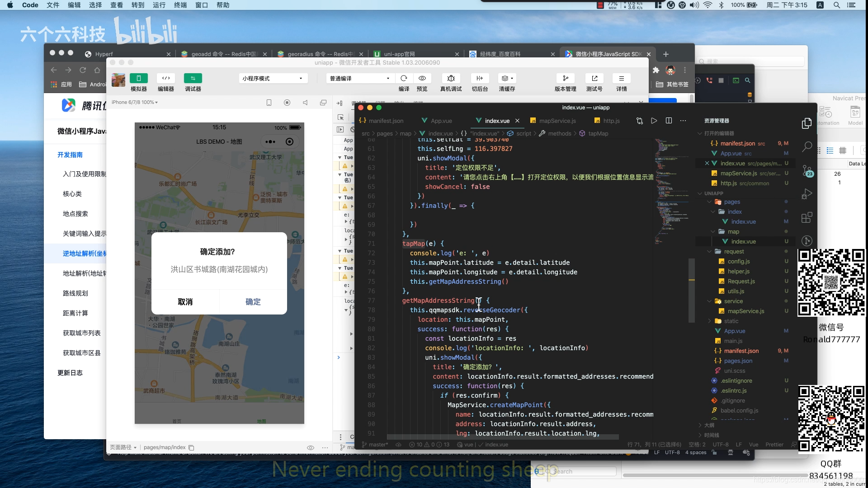Click the 真机调试 icon in WeChat devtools
868x488 pixels.
[451, 79]
